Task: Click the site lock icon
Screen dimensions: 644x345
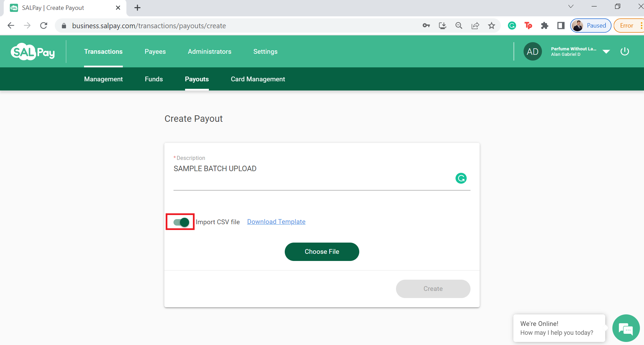Action: pyautogui.click(x=64, y=26)
